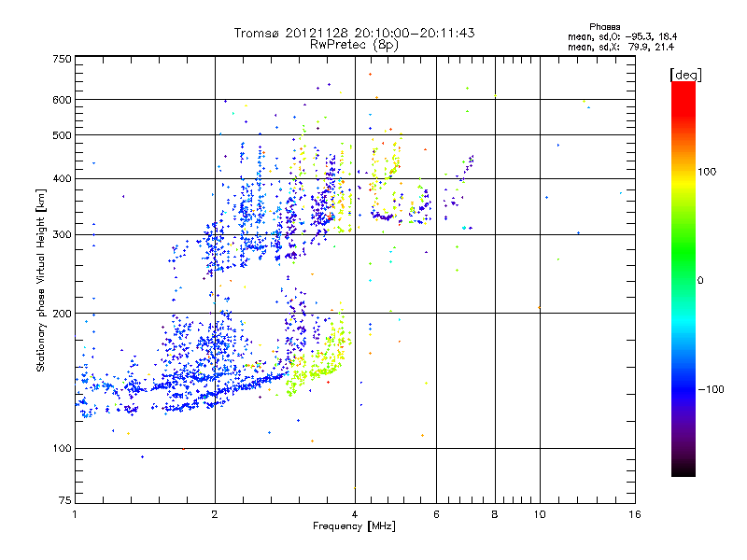The width and height of the screenshot is (747, 560).
Task: Click the y-axis tick label '750'
Action: [62, 59]
